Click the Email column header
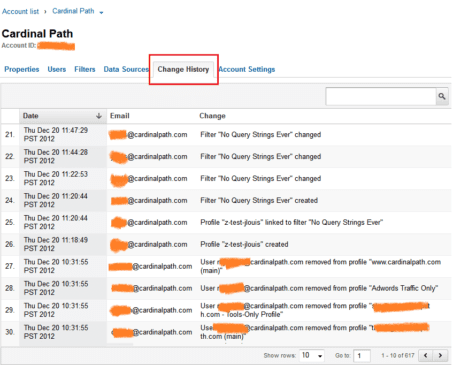This screenshot has width=453, height=365. pos(120,116)
